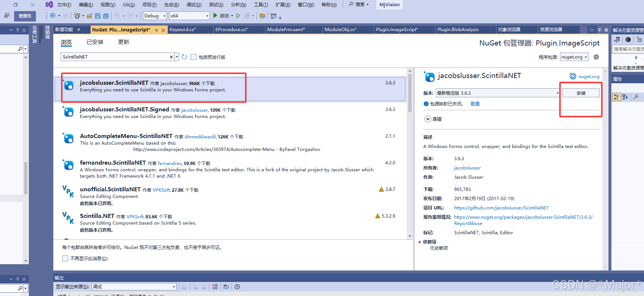Click the Solution Explorer search box
Screen dimensions: 644x296
tap(628, 49)
